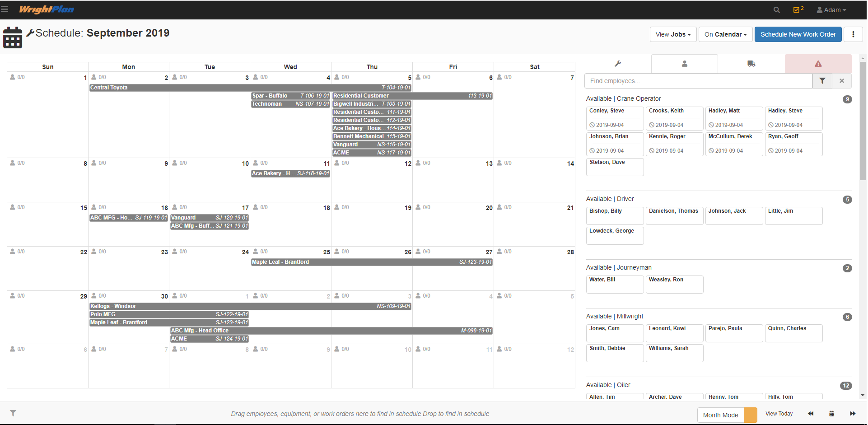Click the Schedule New Work Order button
868x425 pixels.
coord(798,34)
